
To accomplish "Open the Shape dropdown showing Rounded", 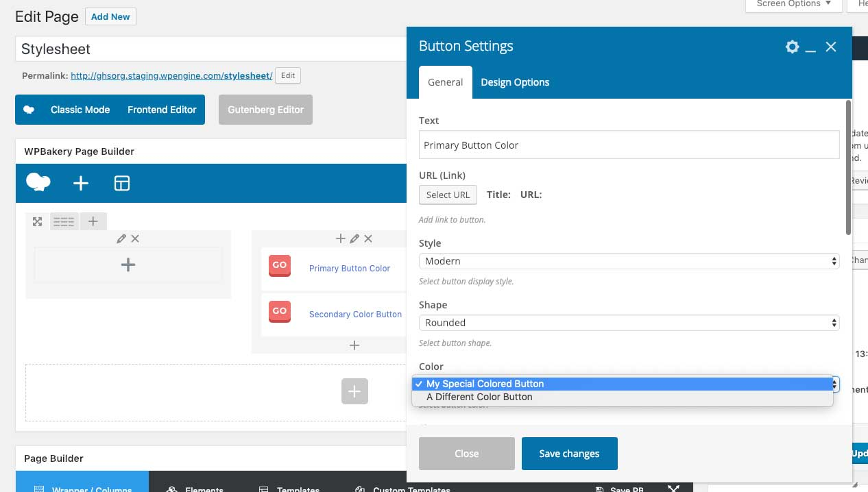I will 629,322.
